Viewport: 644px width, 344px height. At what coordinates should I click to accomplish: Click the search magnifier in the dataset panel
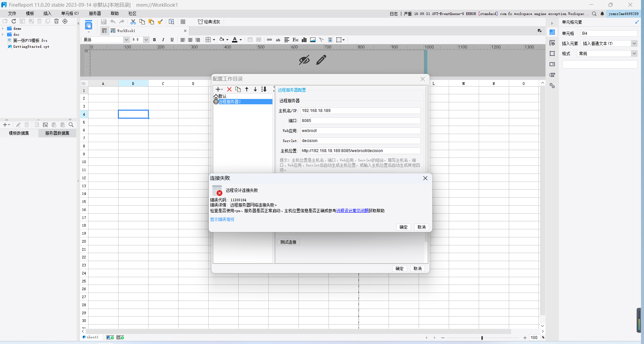tap(71, 125)
